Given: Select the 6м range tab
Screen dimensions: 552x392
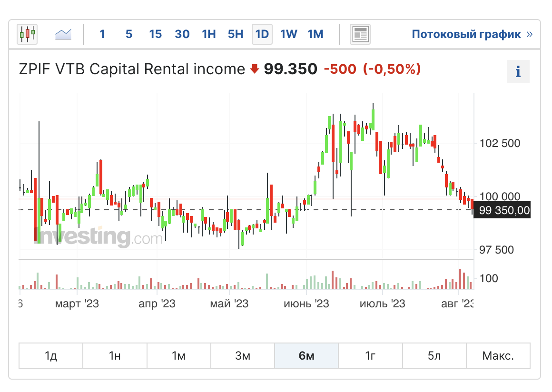Looking at the screenshot, I should click(306, 356).
